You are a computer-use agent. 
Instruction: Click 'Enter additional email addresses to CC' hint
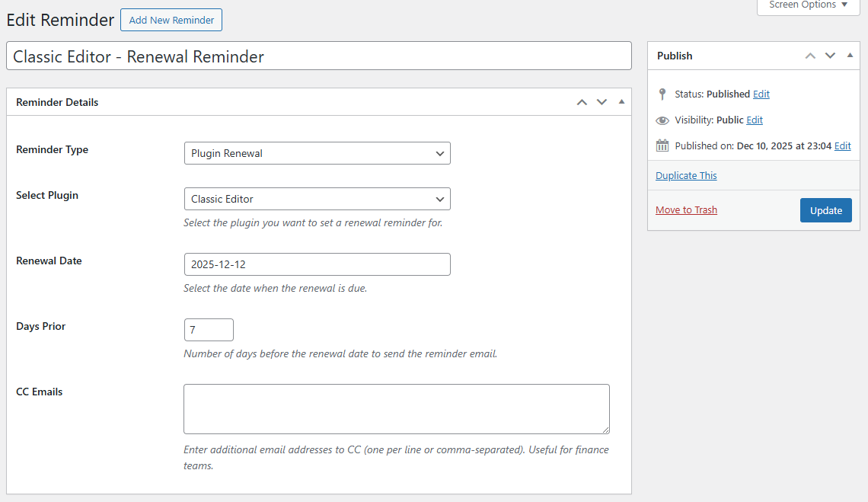pyautogui.click(x=397, y=458)
